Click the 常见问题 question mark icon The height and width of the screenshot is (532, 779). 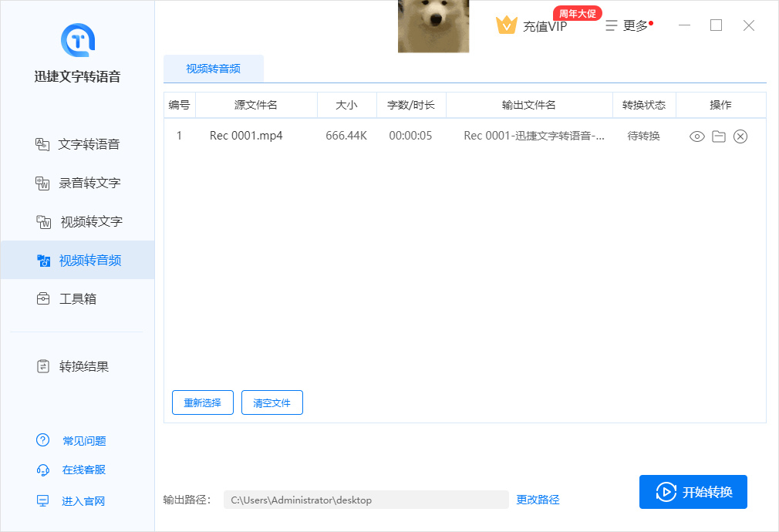coord(42,440)
